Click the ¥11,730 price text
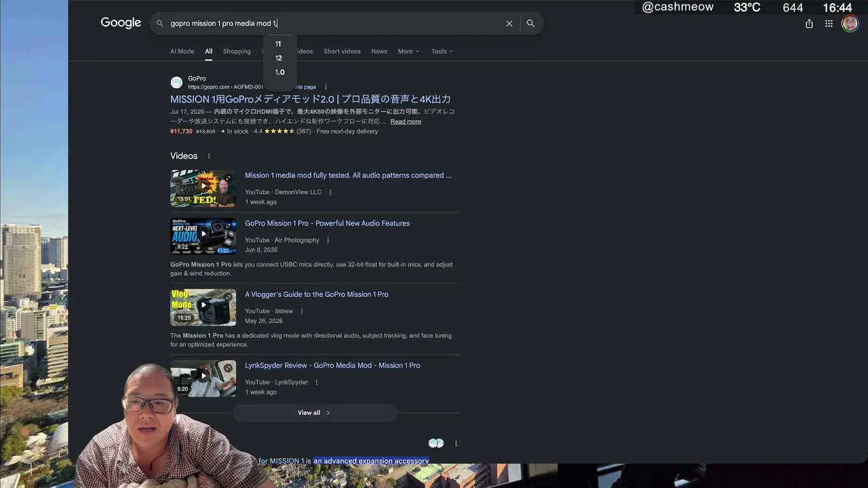 (x=181, y=131)
